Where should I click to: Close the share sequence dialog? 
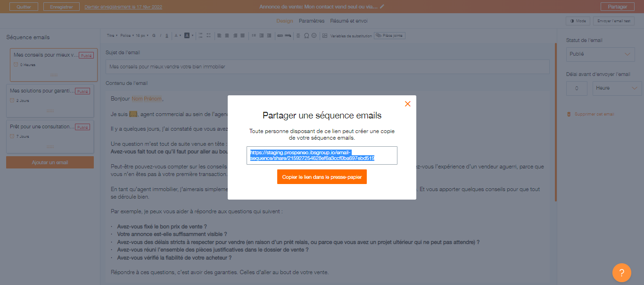(408, 104)
